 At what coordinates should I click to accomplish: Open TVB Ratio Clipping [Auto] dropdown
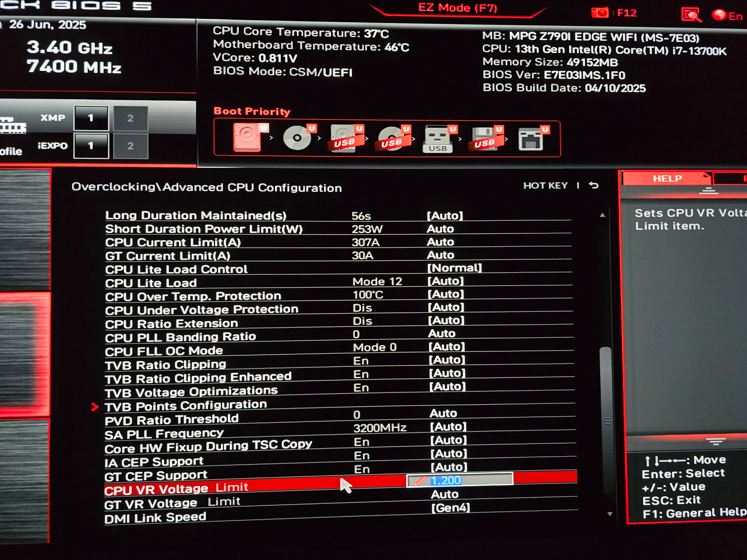tap(447, 360)
